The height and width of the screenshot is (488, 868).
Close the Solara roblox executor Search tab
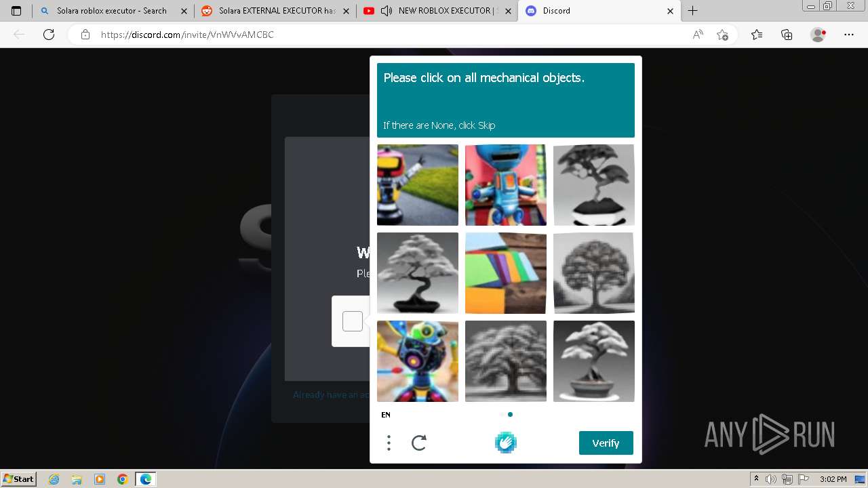(x=184, y=11)
